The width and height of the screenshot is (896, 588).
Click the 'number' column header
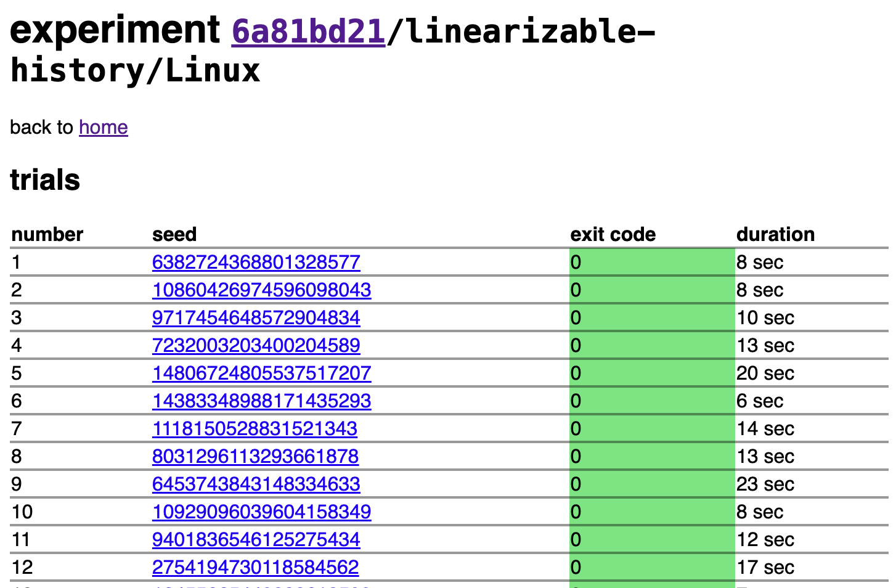(x=47, y=234)
